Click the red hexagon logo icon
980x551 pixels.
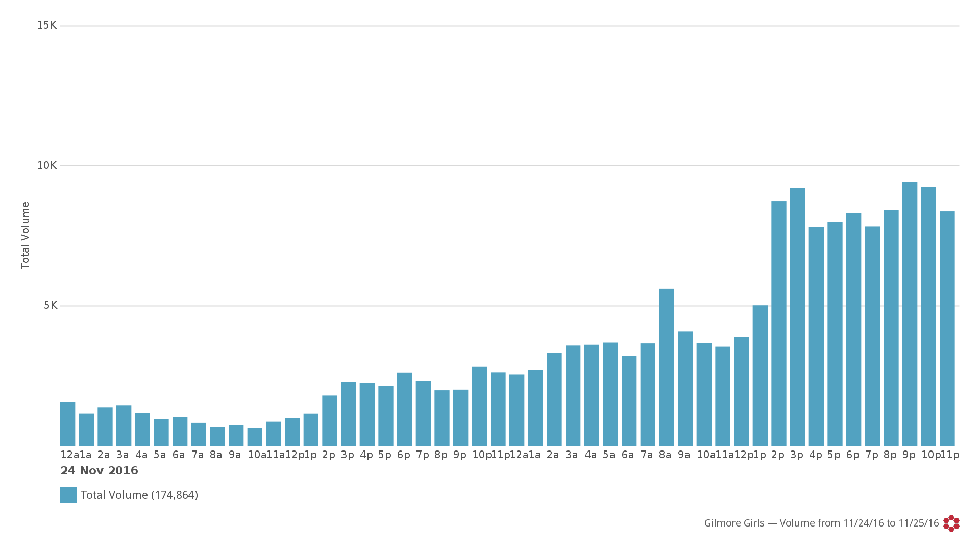click(951, 523)
